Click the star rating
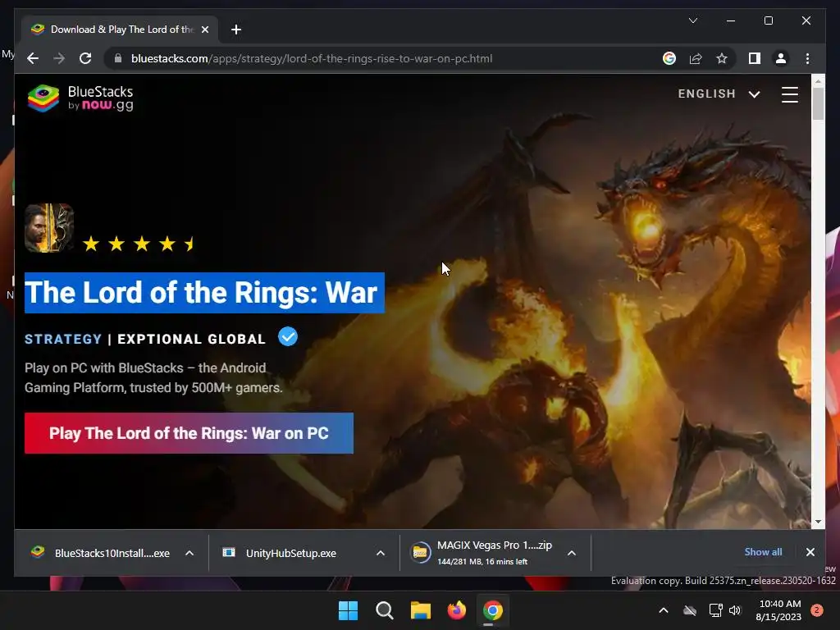 pyautogui.click(x=139, y=244)
